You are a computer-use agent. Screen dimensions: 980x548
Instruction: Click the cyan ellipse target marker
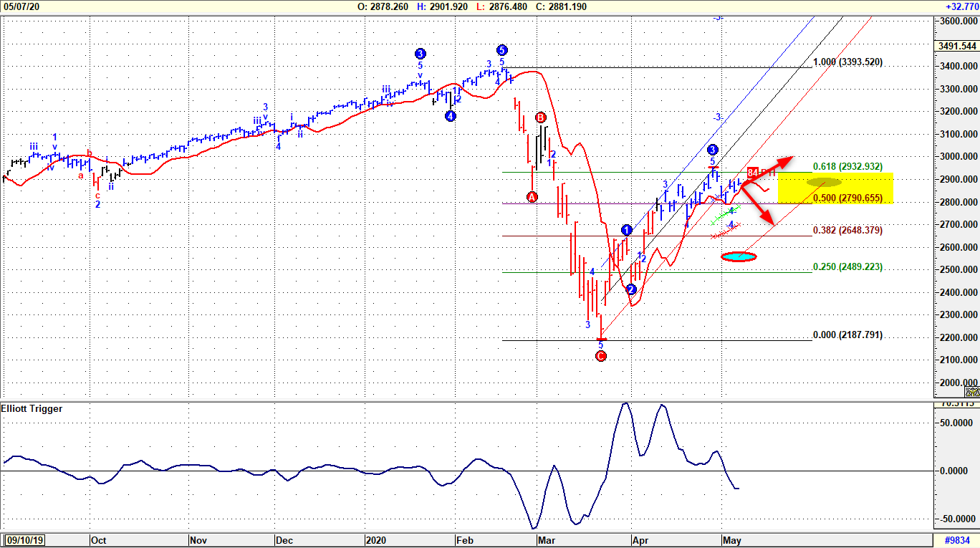tap(739, 256)
